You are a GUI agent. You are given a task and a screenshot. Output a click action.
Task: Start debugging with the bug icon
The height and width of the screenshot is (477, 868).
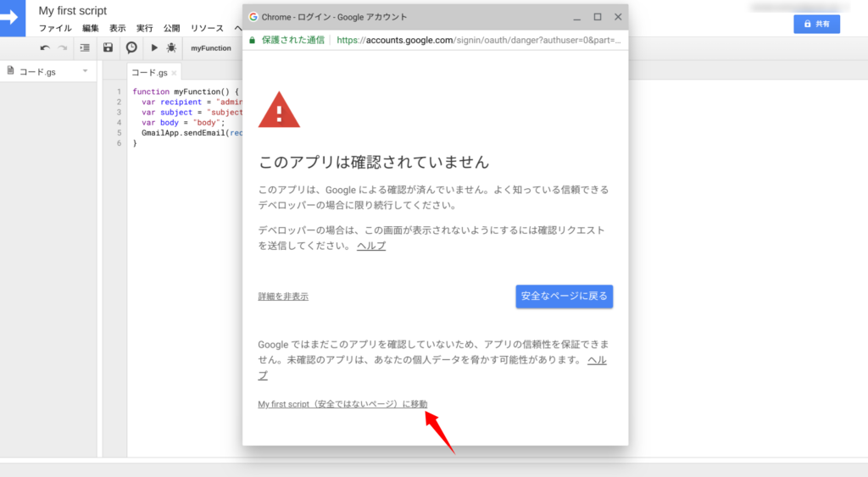[x=171, y=48]
